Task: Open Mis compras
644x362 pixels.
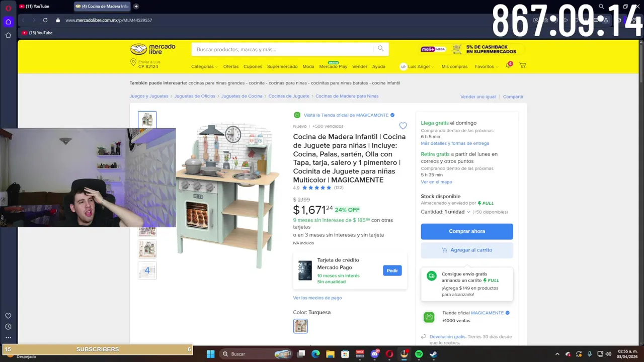Action: (x=454, y=66)
